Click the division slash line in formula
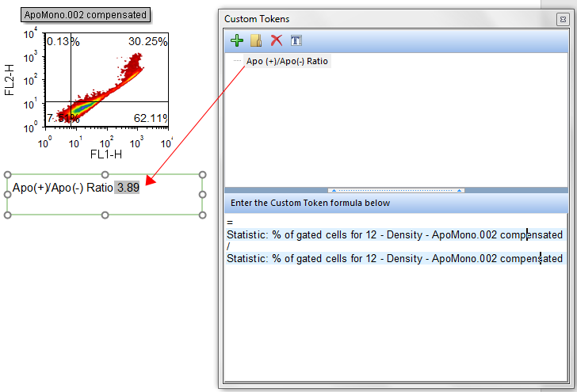This screenshot has height=392, width=577. coord(229,247)
